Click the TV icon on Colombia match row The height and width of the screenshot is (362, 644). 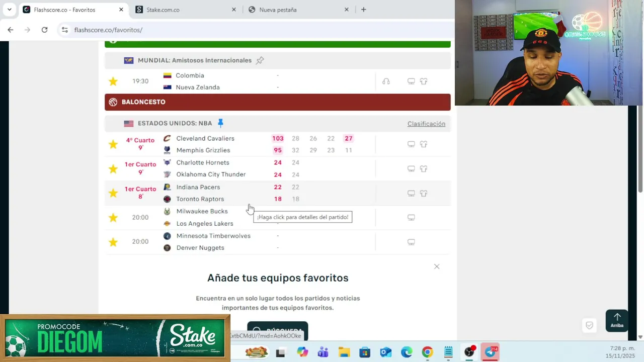click(411, 81)
